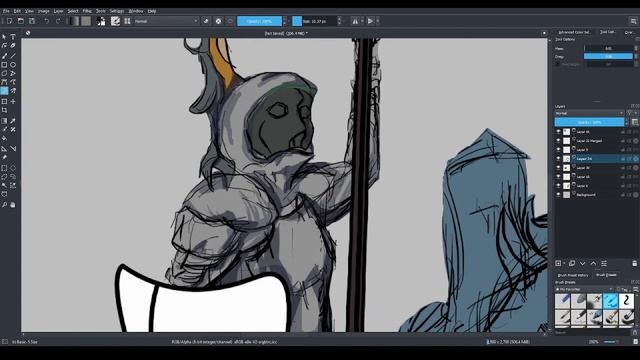Select the Color Picker eyedropper tool
The image size is (640, 360).
[13, 121]
